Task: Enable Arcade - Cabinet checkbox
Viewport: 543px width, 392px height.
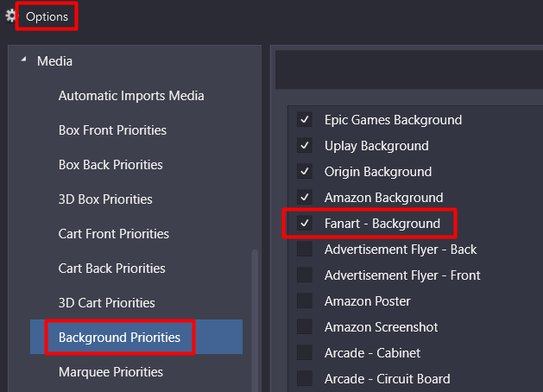Action: [305, 353]
